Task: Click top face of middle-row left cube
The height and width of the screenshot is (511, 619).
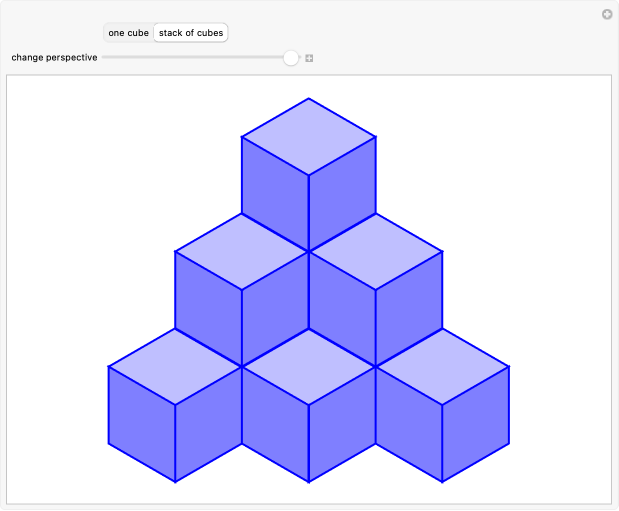Action: [242, 251]
